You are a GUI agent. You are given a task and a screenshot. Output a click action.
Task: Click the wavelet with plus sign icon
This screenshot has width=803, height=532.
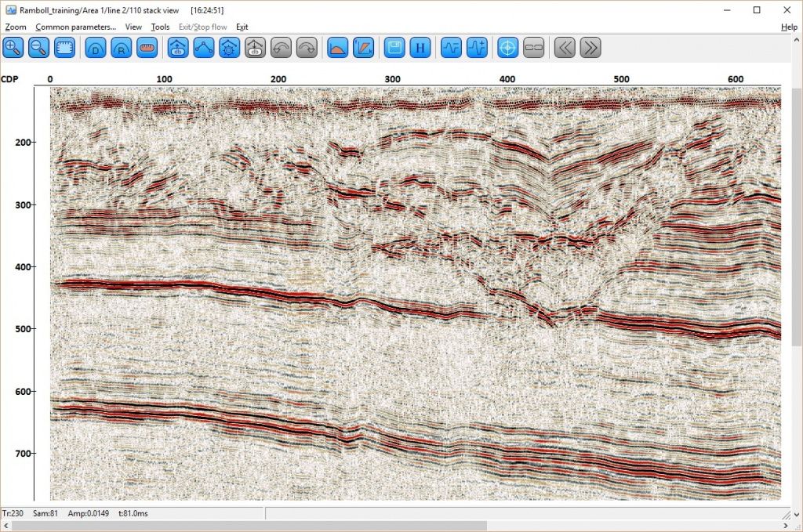point(477,48)
